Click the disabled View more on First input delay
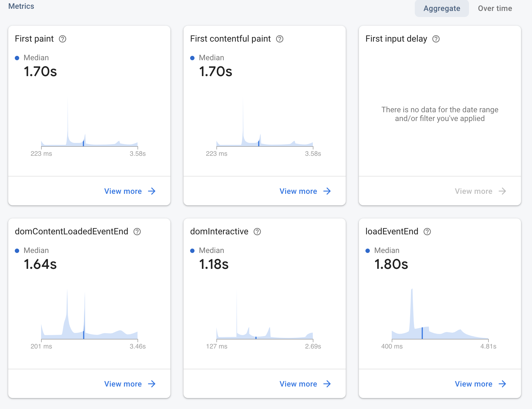The width and height of the screenshot is (532, 409). (x=480, y=191)
